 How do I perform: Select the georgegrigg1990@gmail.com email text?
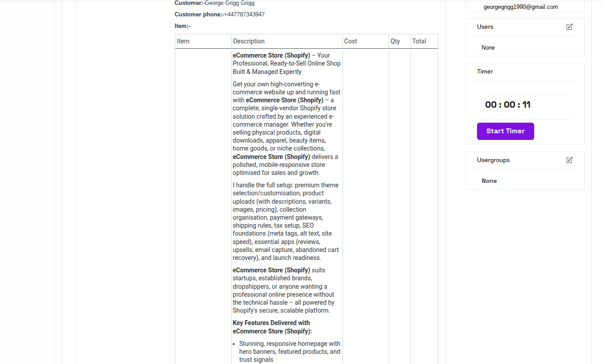click(x=521, y=7)
